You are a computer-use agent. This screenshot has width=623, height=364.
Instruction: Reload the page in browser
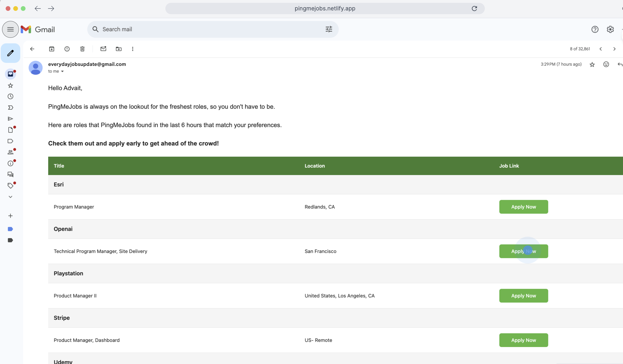(474, 9)
